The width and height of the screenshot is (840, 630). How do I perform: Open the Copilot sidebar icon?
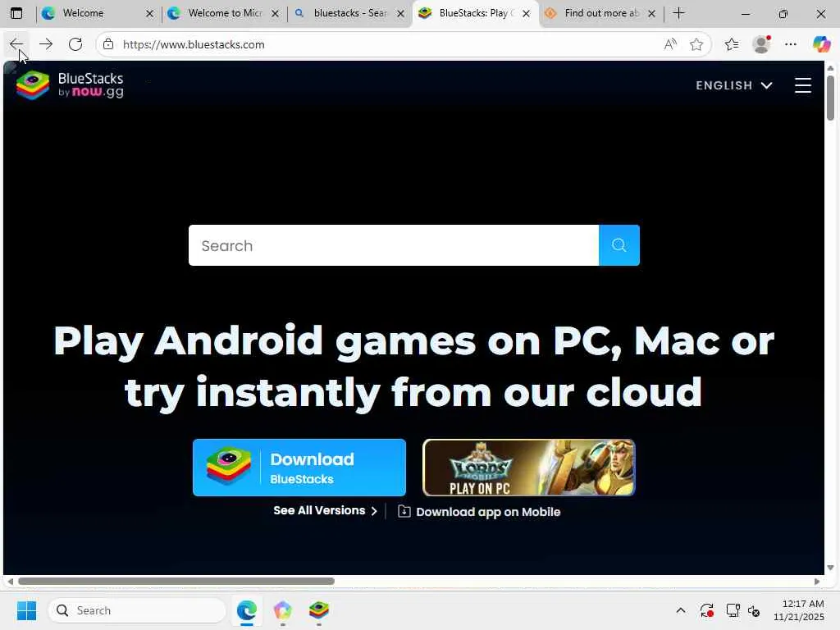[821, 44]
